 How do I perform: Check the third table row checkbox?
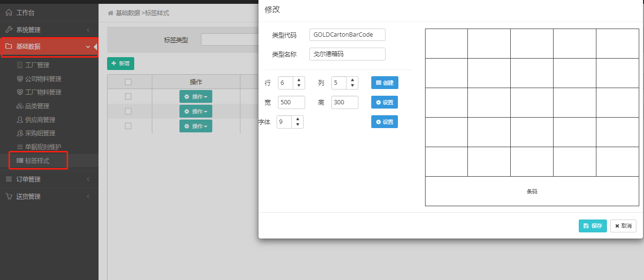[x=128, y=126]
